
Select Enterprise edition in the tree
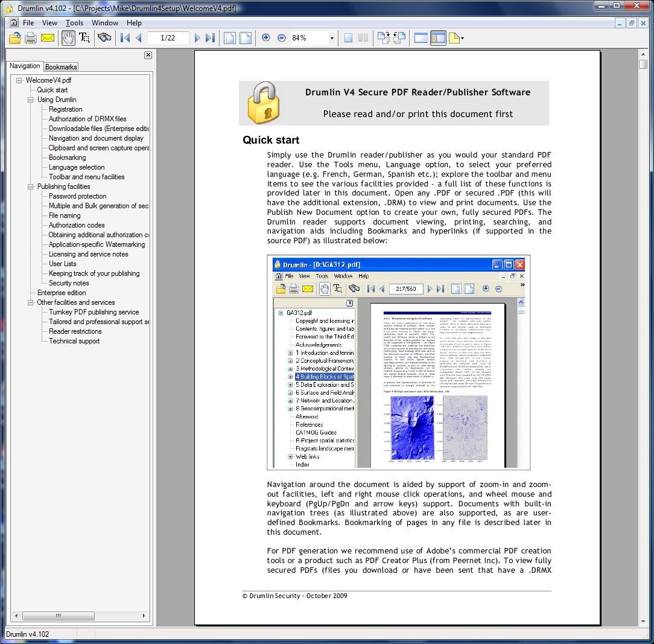62,293
